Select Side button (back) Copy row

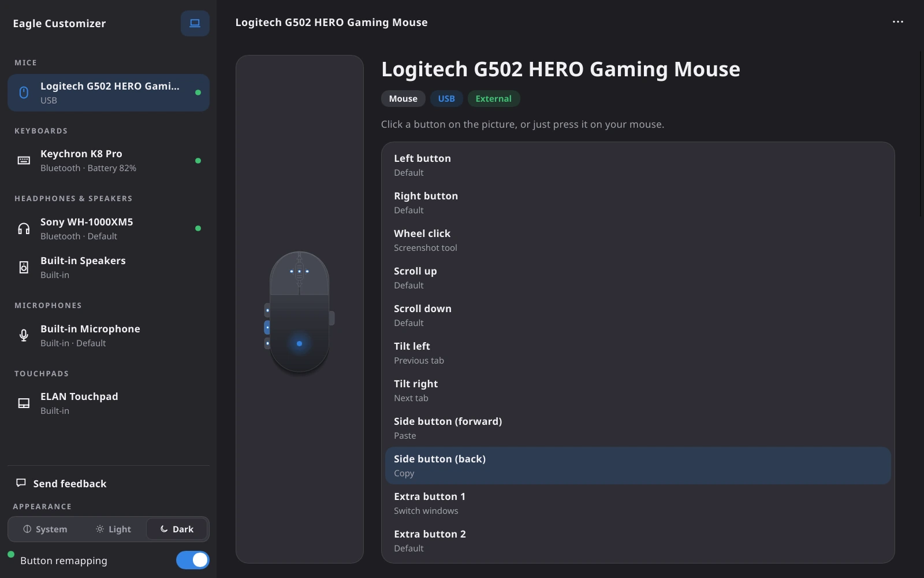click(638, 466)
